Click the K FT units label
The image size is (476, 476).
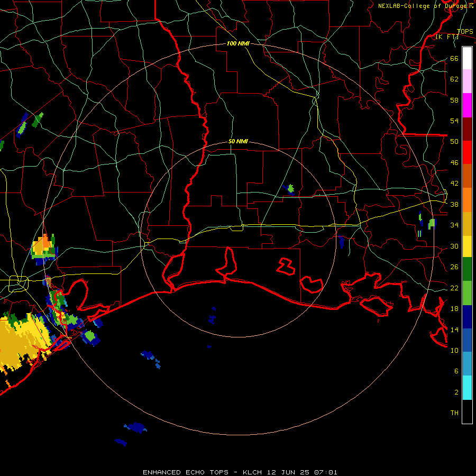tap(447, 37)
